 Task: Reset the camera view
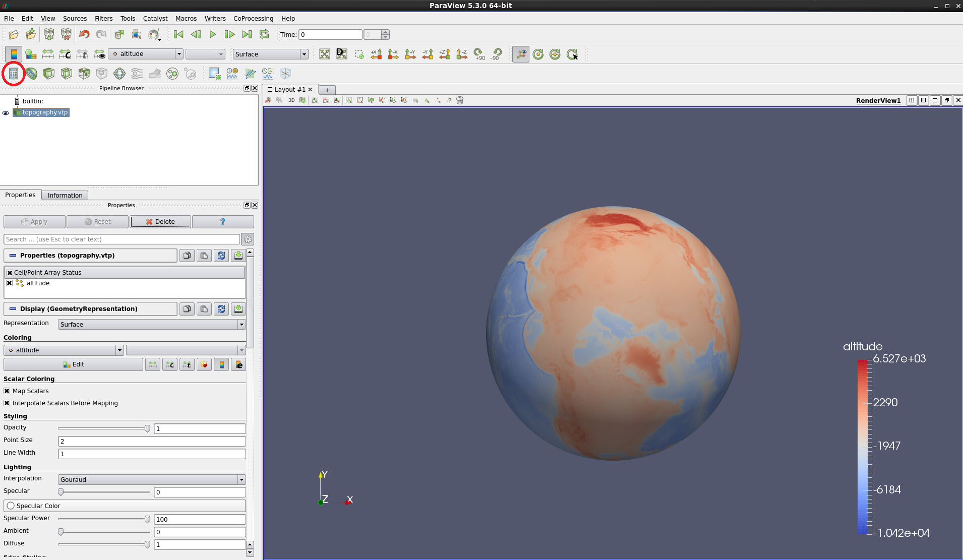[324, 54]
